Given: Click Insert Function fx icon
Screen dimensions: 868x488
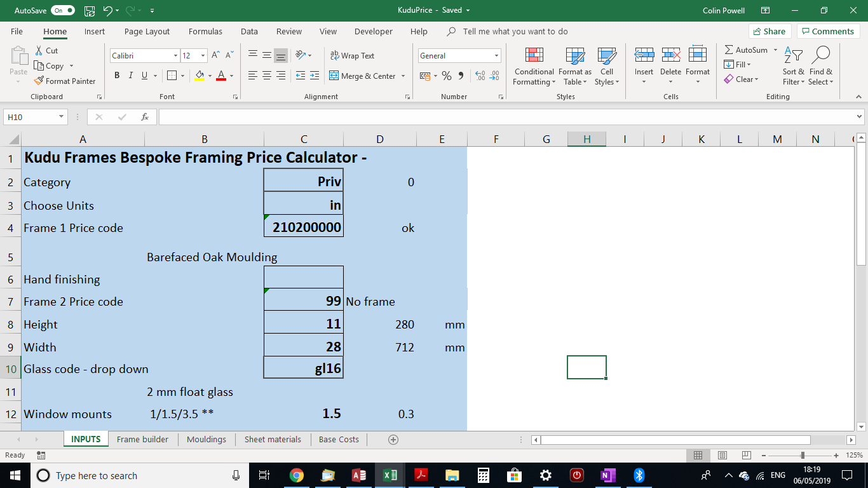Looking at the screenshot, I should pos(145,117).
